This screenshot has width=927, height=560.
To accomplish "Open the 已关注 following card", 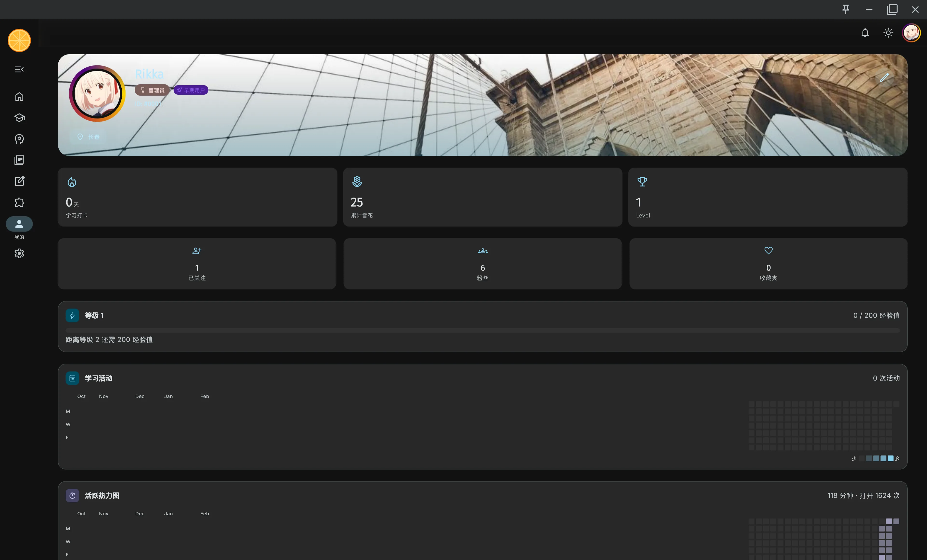I will [197, 264].
